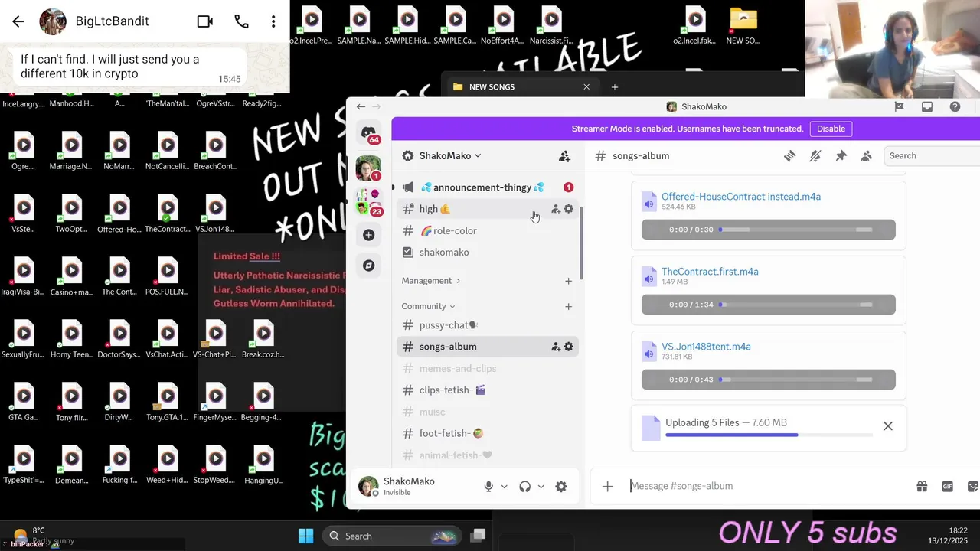Close the NEW SONGS File Explorer tab
Screen dimensions: 980x551
586,87
